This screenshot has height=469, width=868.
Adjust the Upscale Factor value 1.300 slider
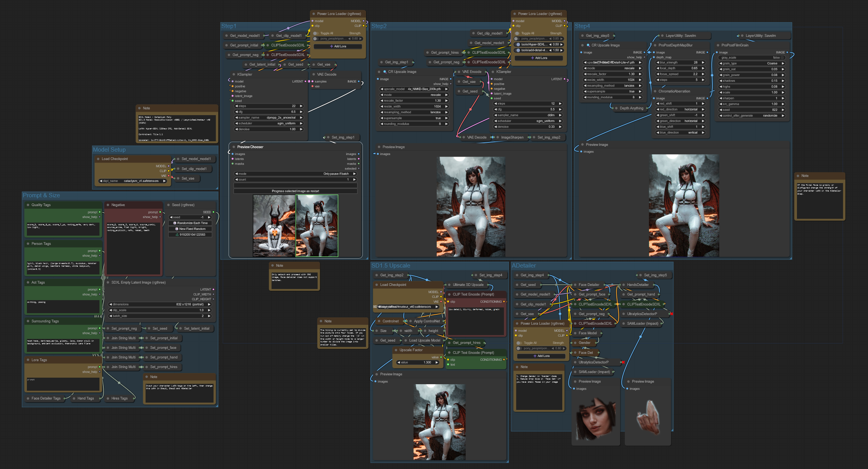418,362
